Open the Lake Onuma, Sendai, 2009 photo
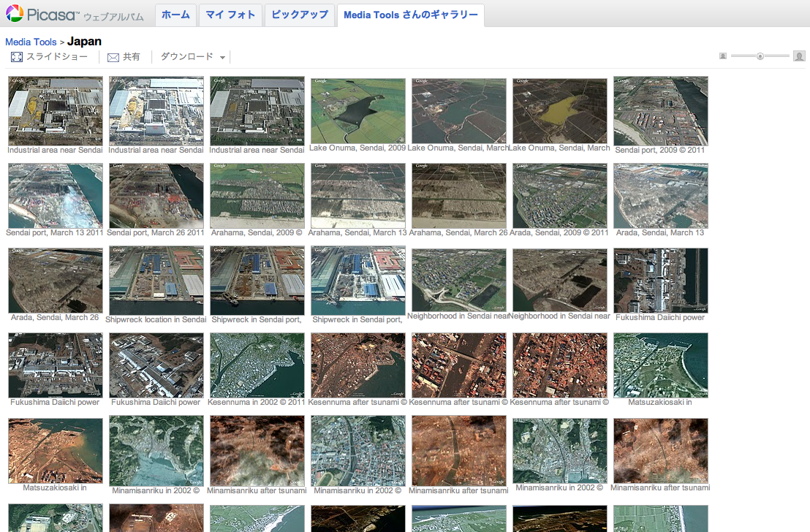The width and height of the screenshot is (810, 532). point(358,110)
